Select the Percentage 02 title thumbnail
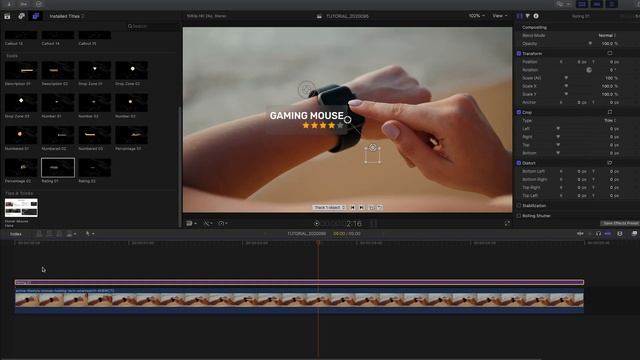 (21, 168)
